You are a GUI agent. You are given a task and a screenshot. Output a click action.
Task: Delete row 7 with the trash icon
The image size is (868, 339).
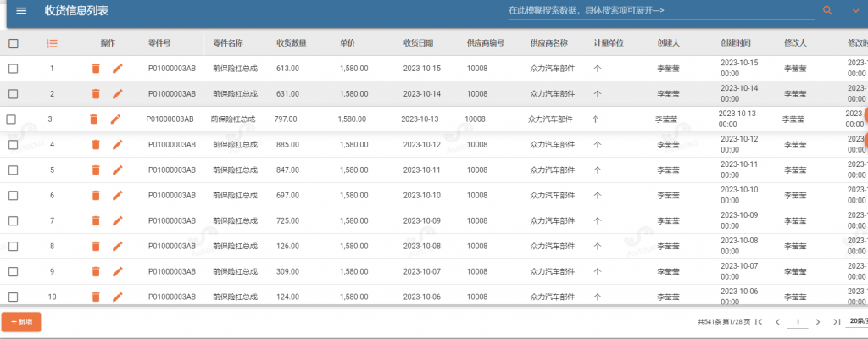click(96, 220)
